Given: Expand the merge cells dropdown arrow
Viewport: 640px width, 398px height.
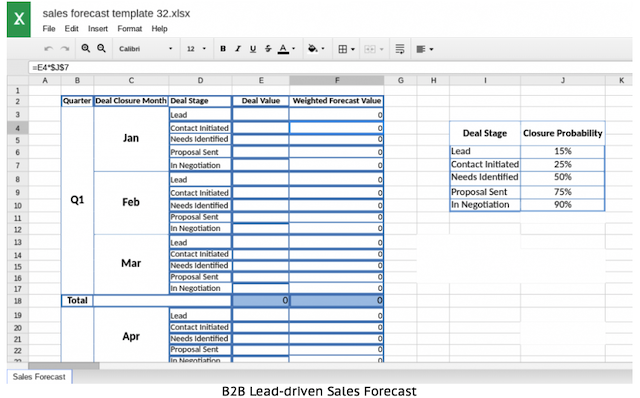Looking at the screenshot, I should pyautogui.click(x=382, y=49).
